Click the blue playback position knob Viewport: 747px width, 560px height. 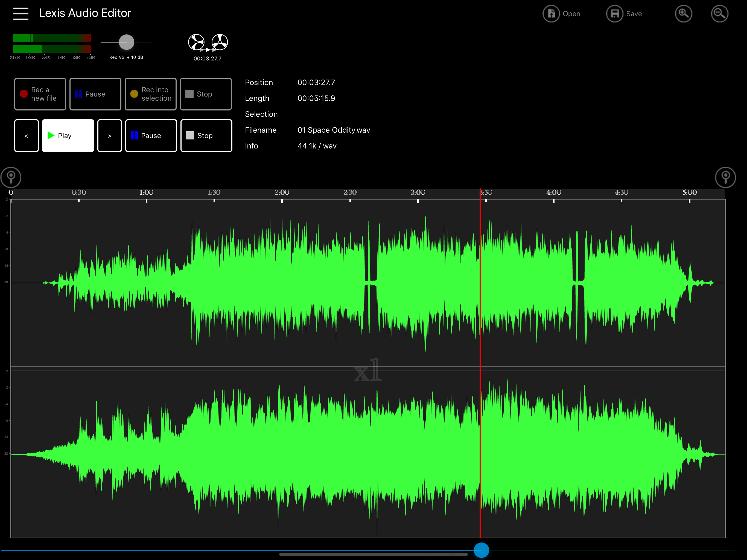coord(481,550)
